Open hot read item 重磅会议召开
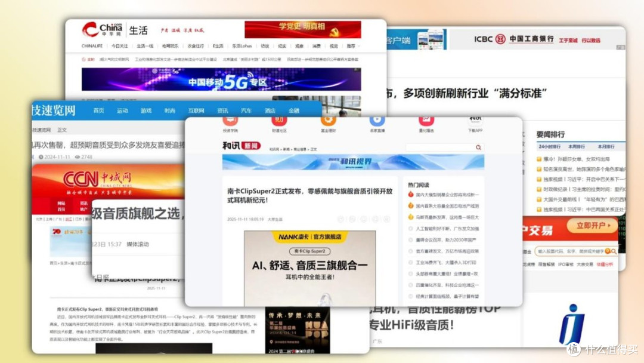 tap(446, 239)
